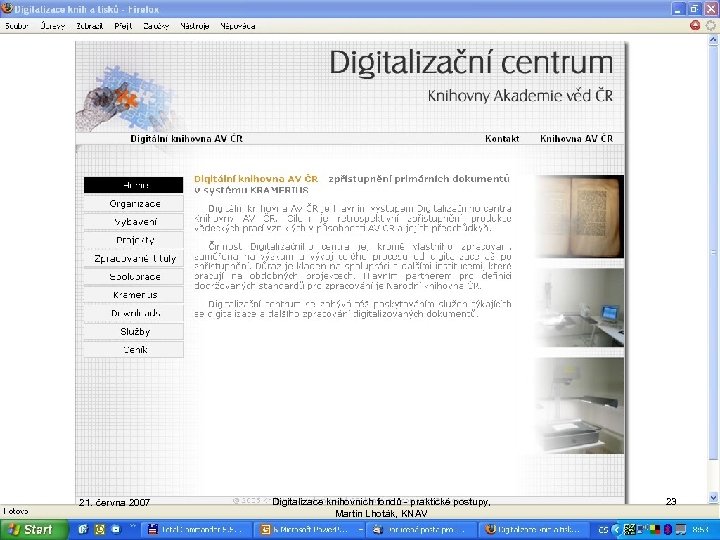Click the system tray clock
The height and width of the screenshot is (540, 720).
[x=701, y=530]
